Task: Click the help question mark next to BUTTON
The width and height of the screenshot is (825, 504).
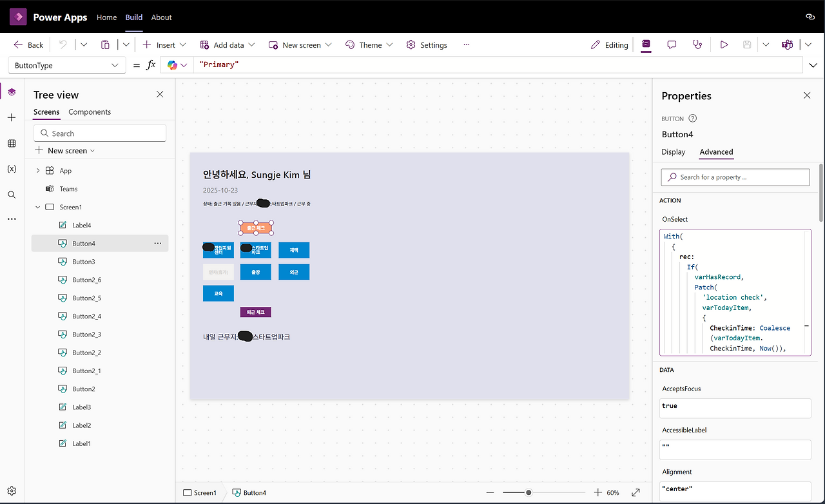Action: click(x=693, y=119)
